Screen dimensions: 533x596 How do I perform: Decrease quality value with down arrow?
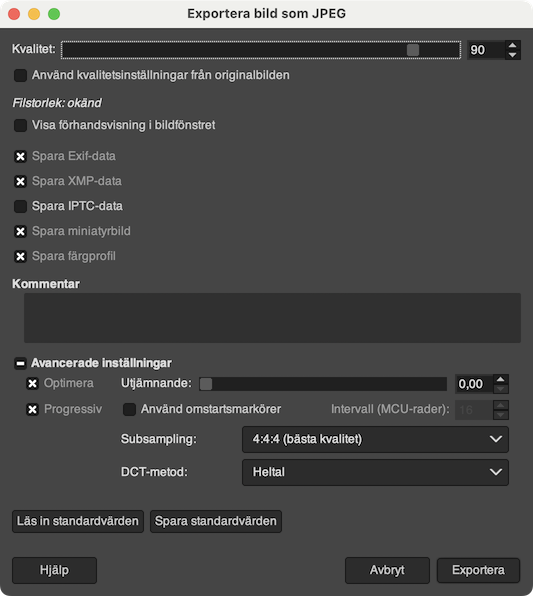pyautogui.click(x=512, y=55)
